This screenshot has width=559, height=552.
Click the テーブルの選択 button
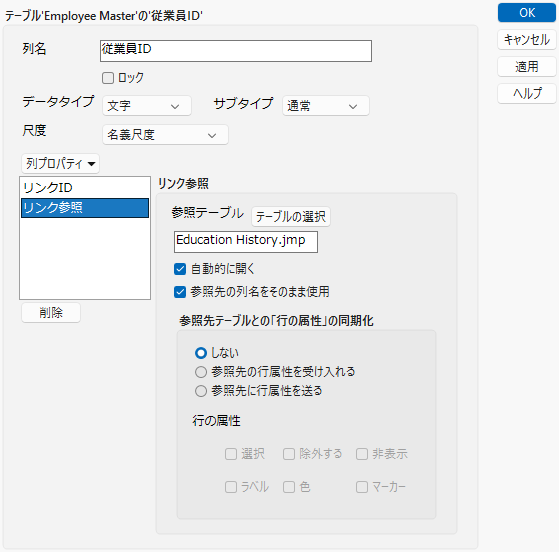click(x=291, y=216)
